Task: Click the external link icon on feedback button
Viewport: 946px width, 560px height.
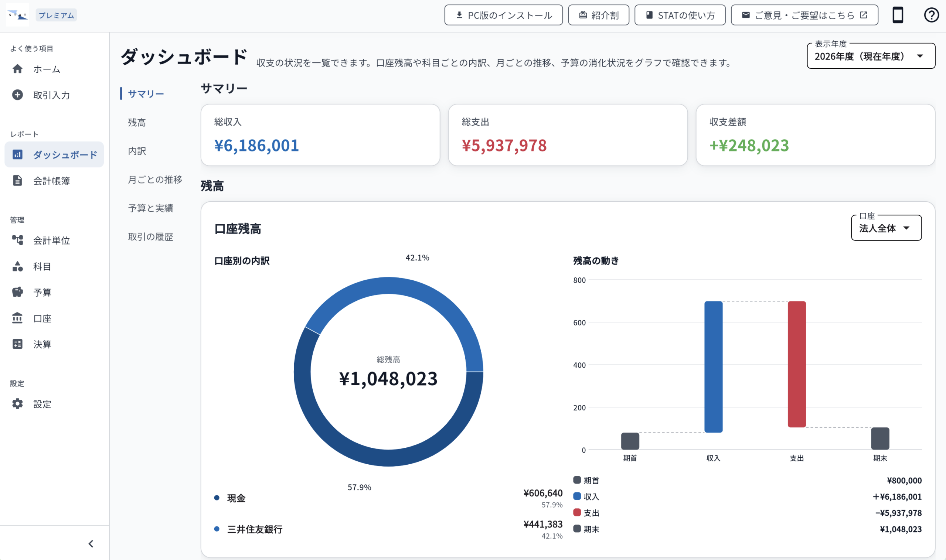Action: click(863, 15)
